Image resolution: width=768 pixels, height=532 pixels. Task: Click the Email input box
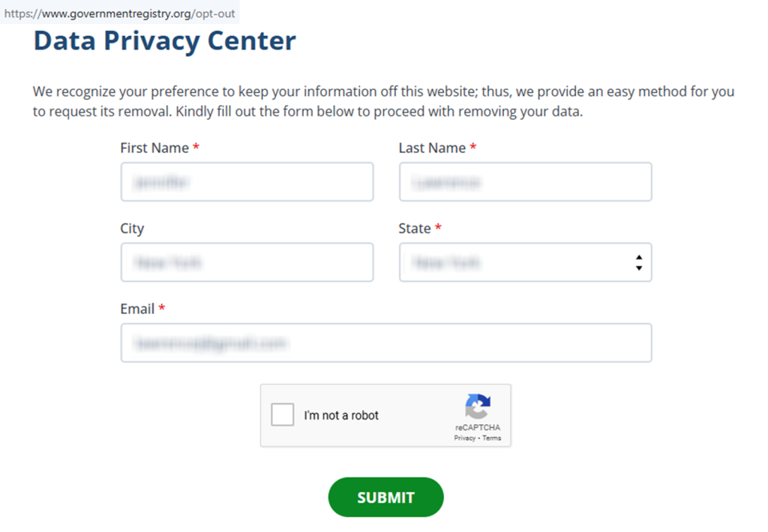click(385, 343)
